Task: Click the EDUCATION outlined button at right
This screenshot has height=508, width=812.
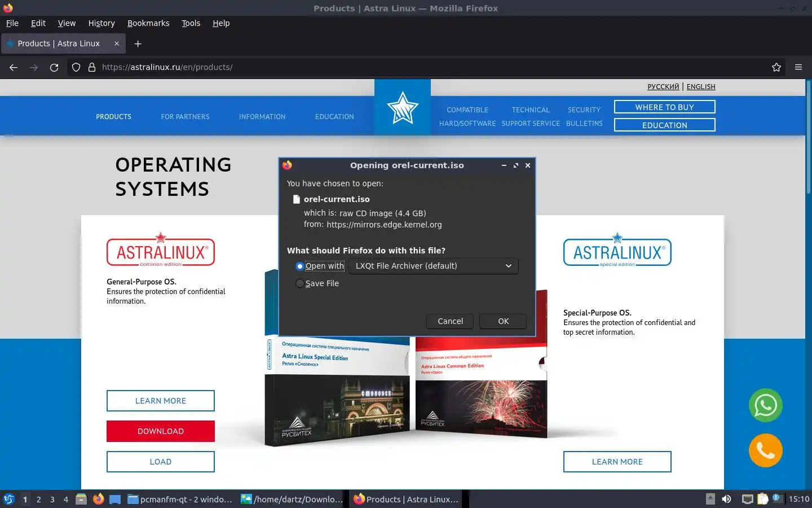Action: coord(665,125)
